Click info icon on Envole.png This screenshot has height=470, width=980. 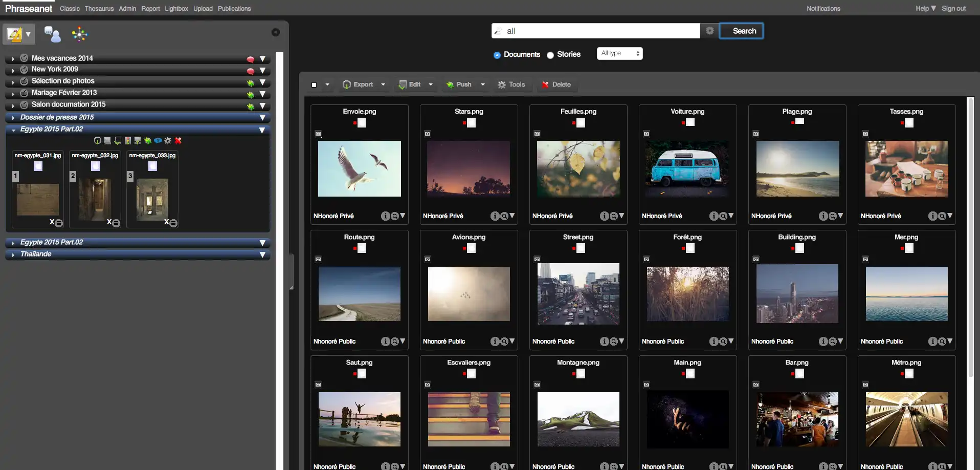pos(385,216)
